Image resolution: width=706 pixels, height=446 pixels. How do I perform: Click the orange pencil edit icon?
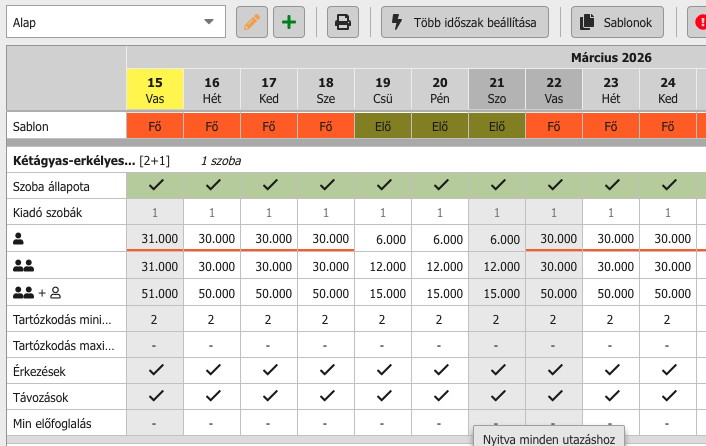(253, 21)
